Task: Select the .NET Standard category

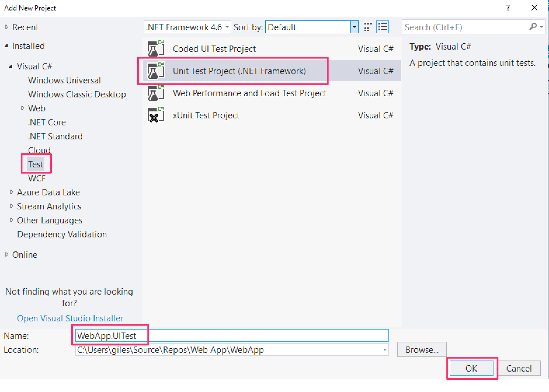Action: [55, 136]
